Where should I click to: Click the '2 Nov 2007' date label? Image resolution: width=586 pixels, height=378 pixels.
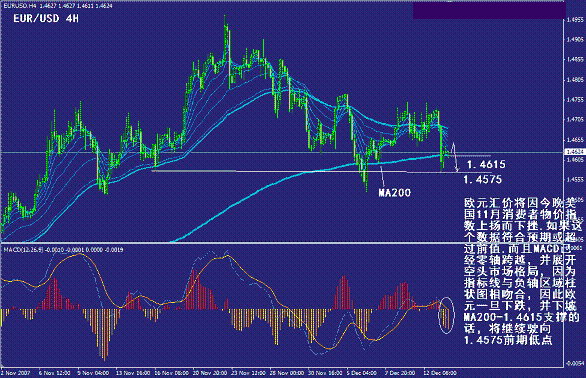tap(16, 373)
